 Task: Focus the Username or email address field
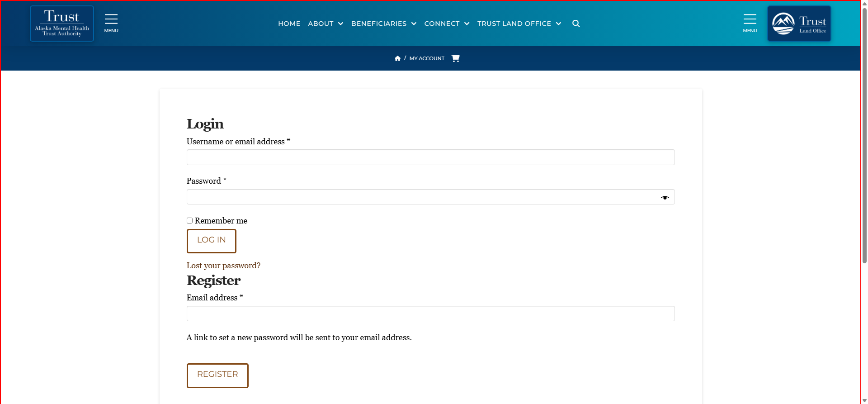click(x=430, y=157)
